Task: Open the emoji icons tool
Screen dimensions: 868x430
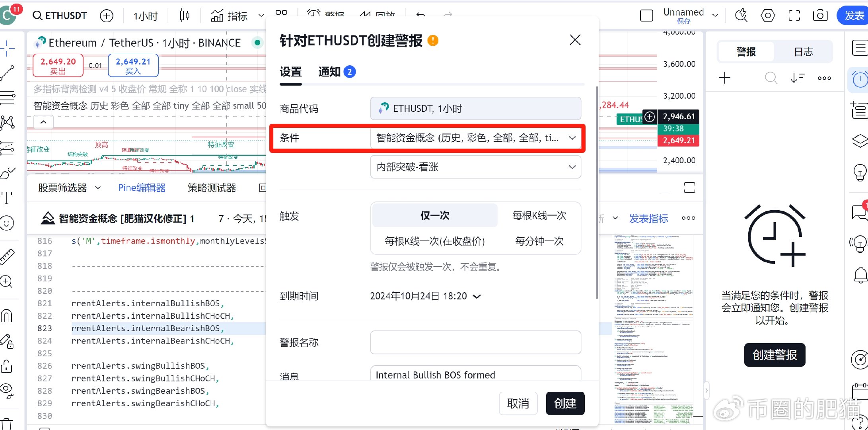Action: click(7, 223)
